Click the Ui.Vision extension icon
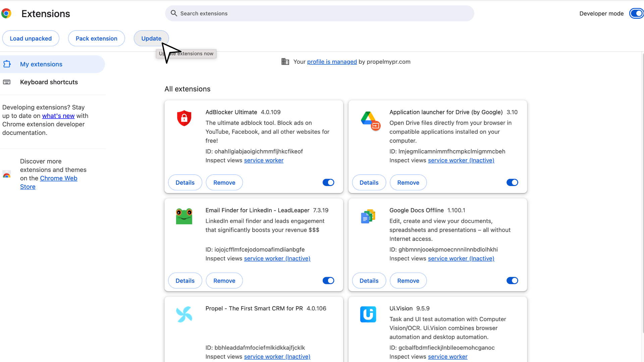Screen dimensions: 644x362 [368, 314]
